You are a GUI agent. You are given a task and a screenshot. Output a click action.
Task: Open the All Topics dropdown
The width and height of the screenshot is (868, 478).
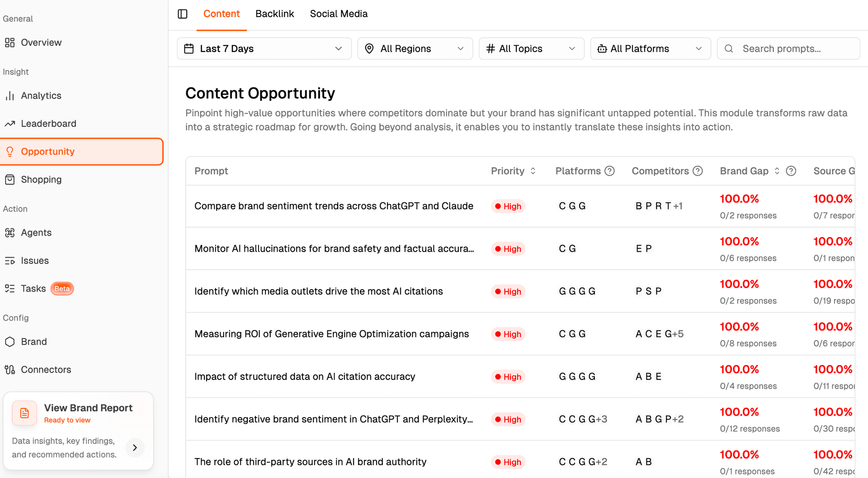coord(532,49)
